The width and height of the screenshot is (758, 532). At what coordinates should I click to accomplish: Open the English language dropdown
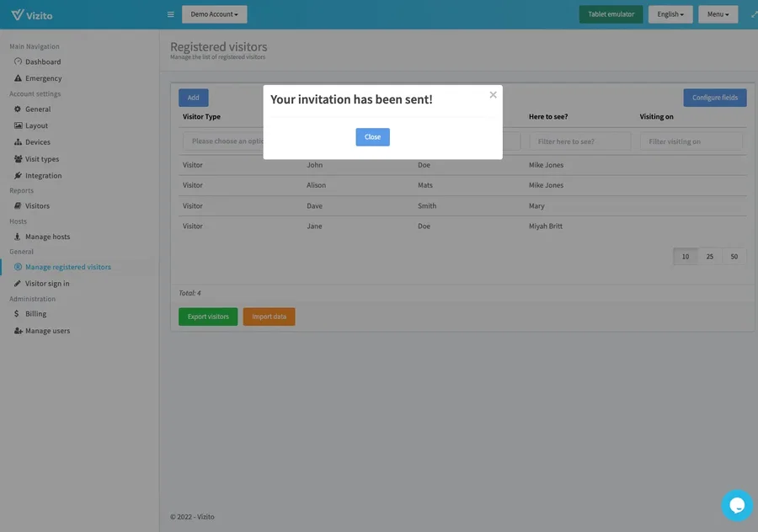[670, 14]
